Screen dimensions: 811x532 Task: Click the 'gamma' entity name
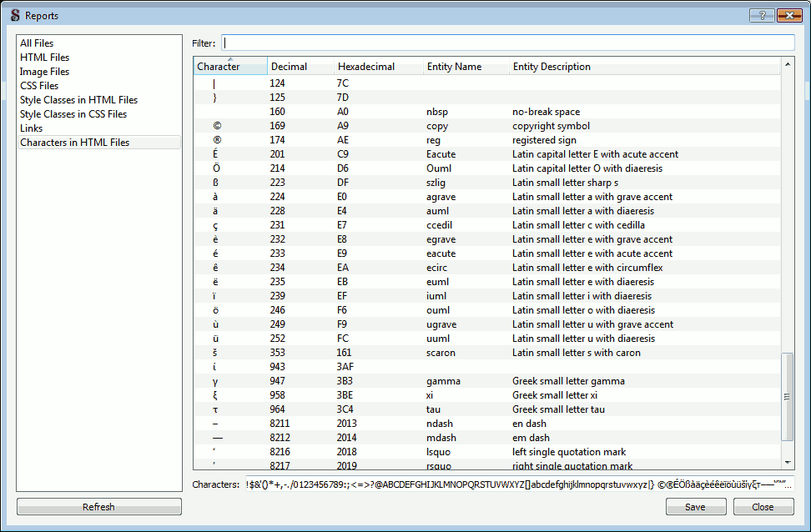point(443,381)
